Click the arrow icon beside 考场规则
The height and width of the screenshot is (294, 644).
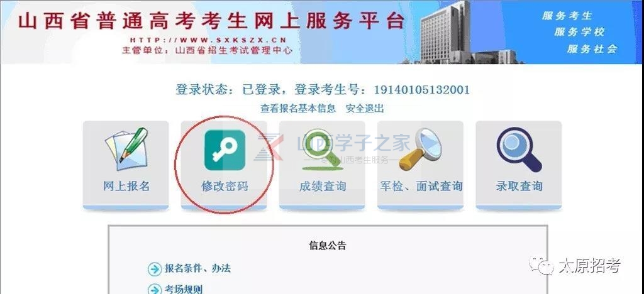pyautogui.click(x=155, y=290)
